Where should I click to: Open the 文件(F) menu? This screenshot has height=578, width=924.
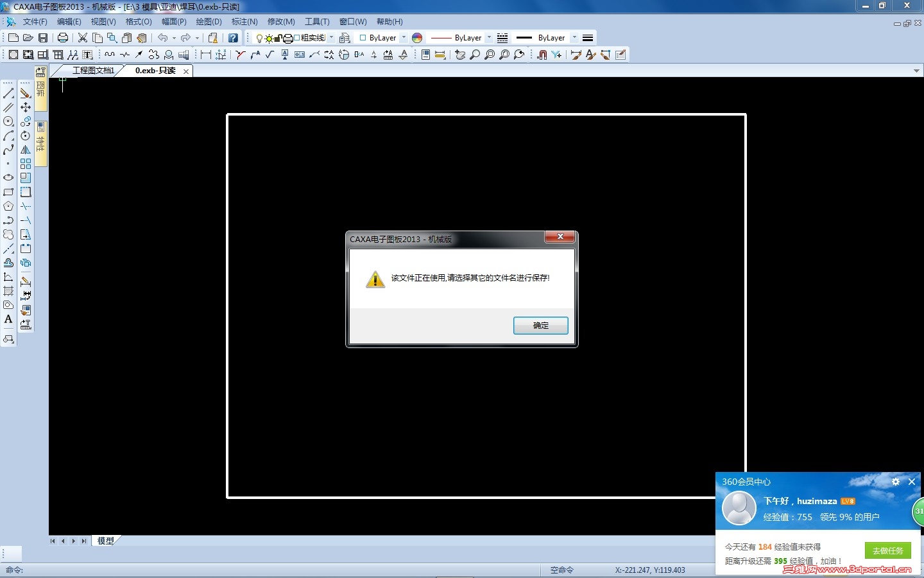(35, 22)
